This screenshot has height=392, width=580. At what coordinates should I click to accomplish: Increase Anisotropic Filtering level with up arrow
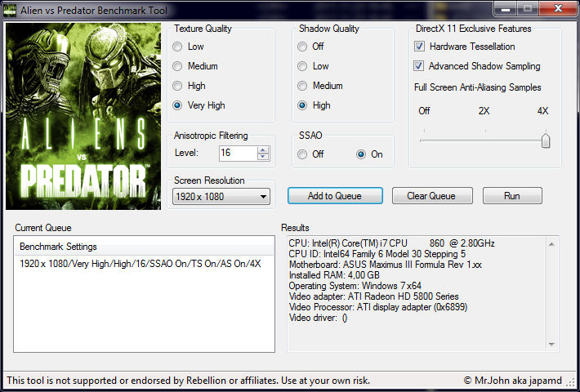click(263, 149)
